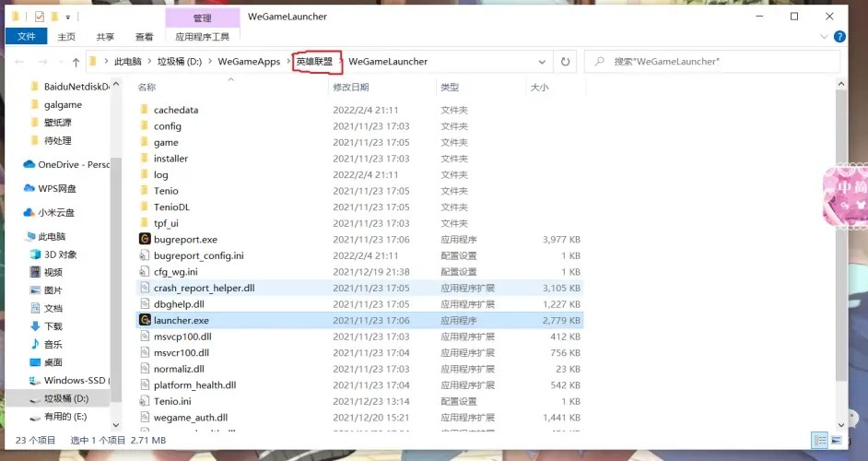The width and height of the screenshot is (868, 461).
Task: Navigate to WeGameApps in breadcrumb
Action: click(x=249, y=62)
